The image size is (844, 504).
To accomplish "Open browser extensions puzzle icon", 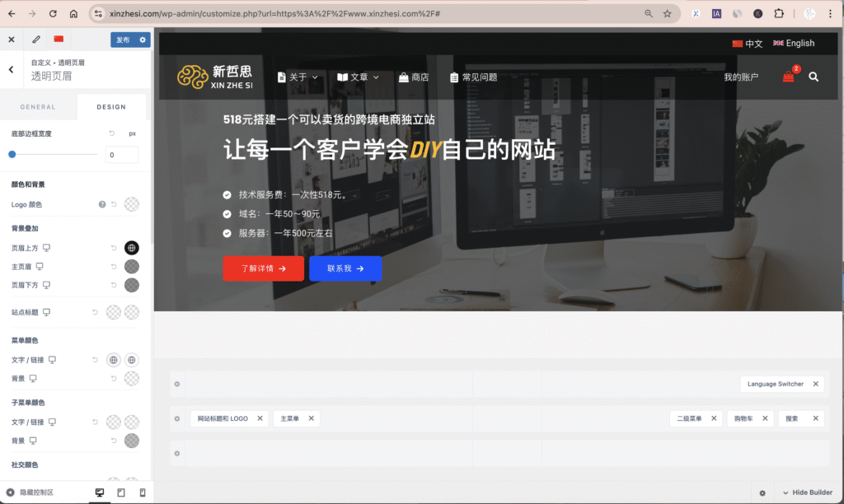I will coord(779,13).
